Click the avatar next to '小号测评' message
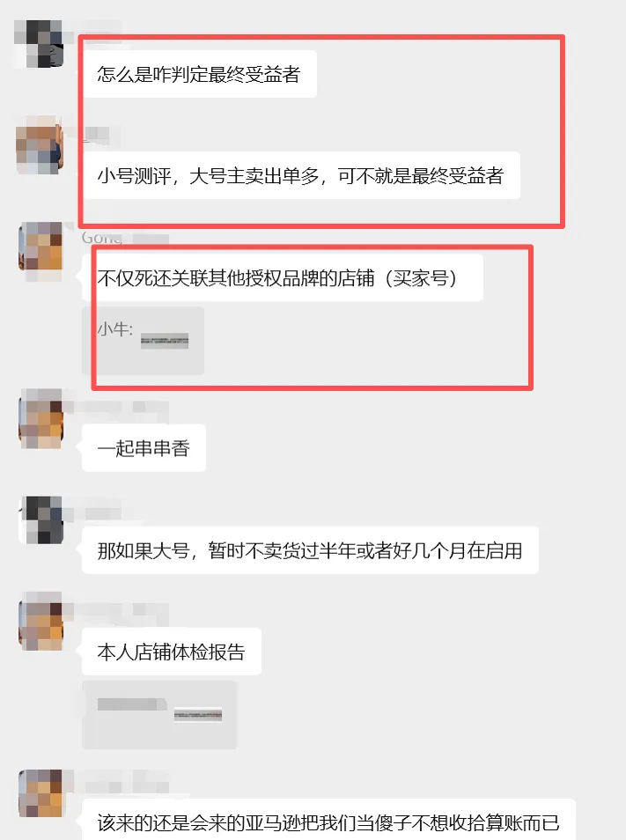626x840 pixels. point(41,145)
